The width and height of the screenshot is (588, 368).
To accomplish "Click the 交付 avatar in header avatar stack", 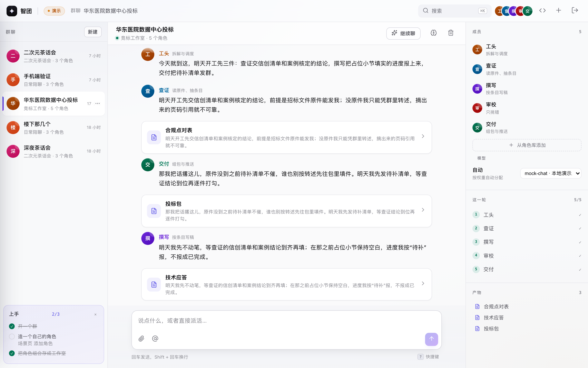I will 527,11.
